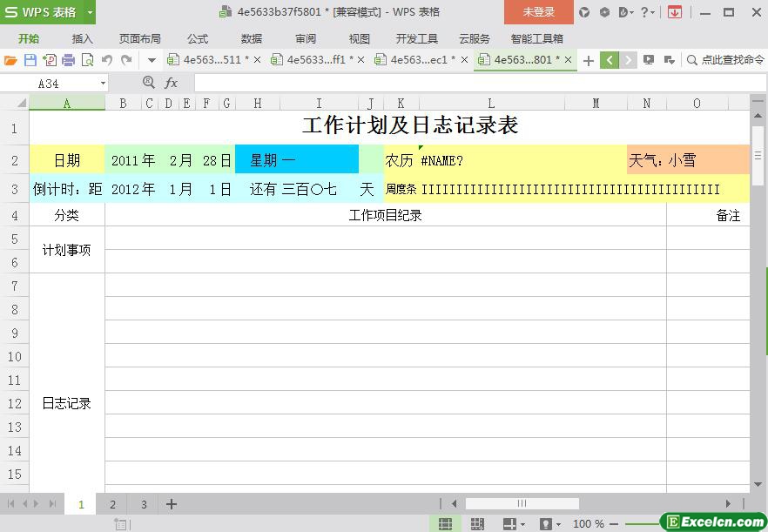Switch to Normal view in status bar
Viewport: 768px width, 532px height.
click(x=445, y=524)
